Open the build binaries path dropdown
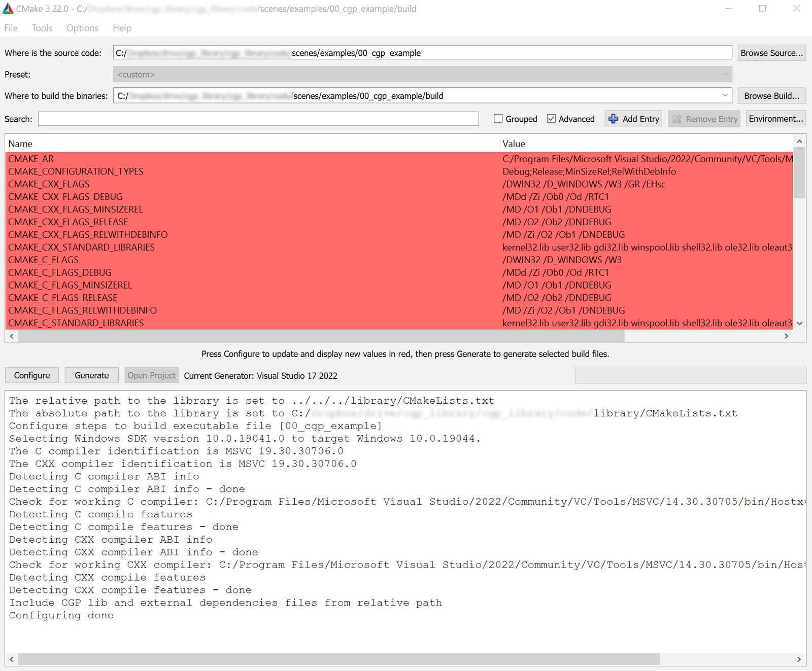812x671 pixels. pyautogui.click(x=725, y=95)
